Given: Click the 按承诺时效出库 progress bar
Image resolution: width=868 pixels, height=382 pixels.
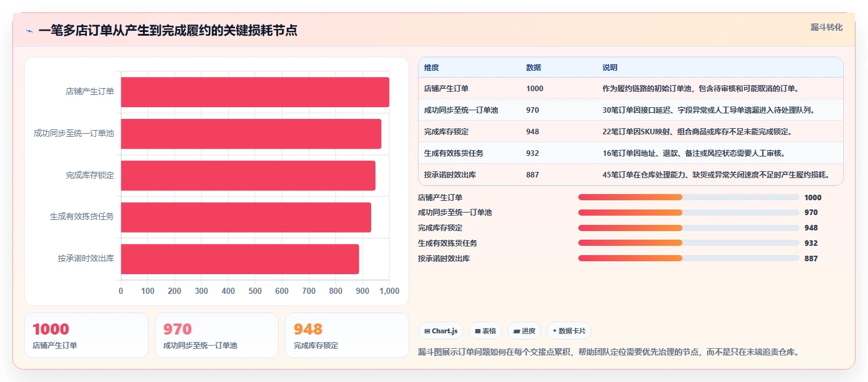Looking at the screenshot, I should tap(689, 258).
